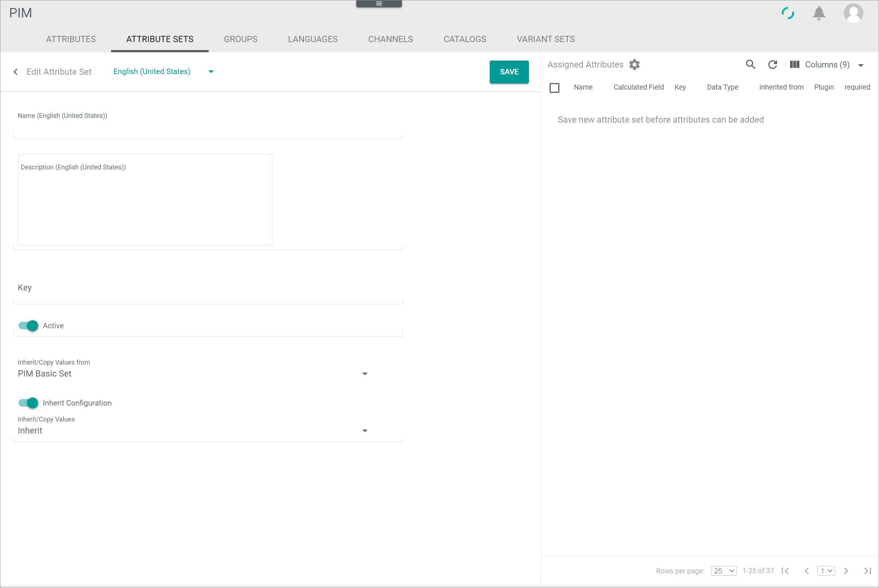This screenshot has height=588, width=879.
Task: Click the SAVE button
Action: [x=509, y=72]
